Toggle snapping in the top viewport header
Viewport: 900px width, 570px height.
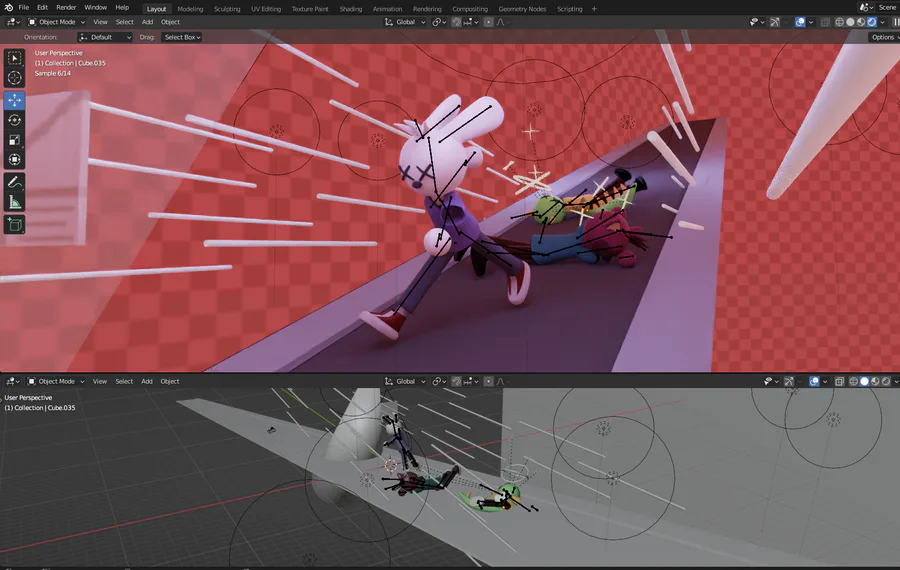click(456, 22)
